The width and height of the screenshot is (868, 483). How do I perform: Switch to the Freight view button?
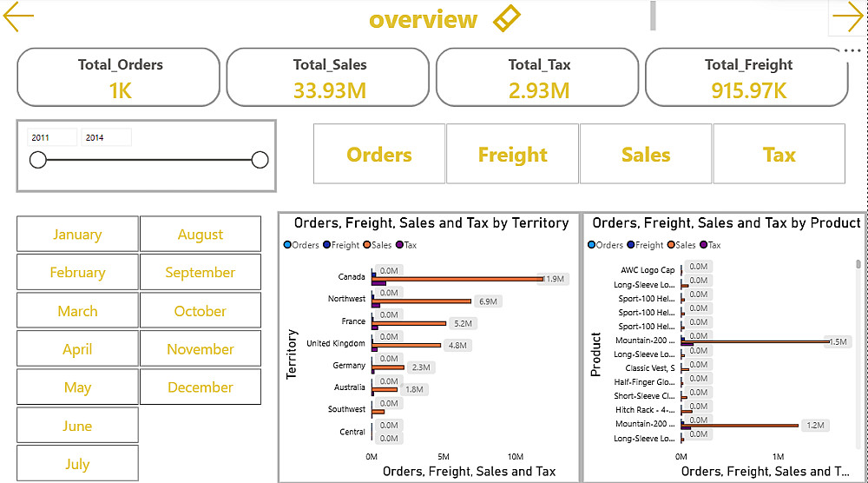tap(513, 155)
